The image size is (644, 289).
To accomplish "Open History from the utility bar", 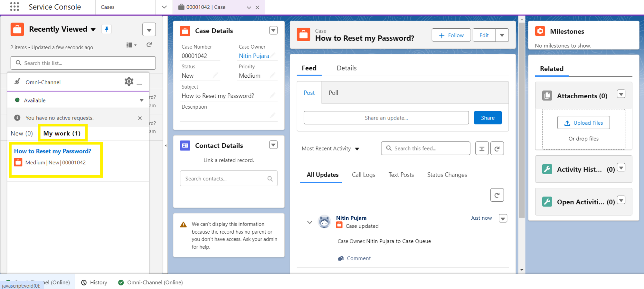I will pos(94,283).
